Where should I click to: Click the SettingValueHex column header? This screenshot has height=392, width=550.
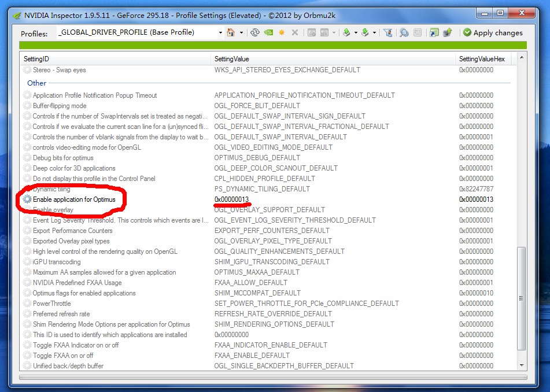pos(483,59)
